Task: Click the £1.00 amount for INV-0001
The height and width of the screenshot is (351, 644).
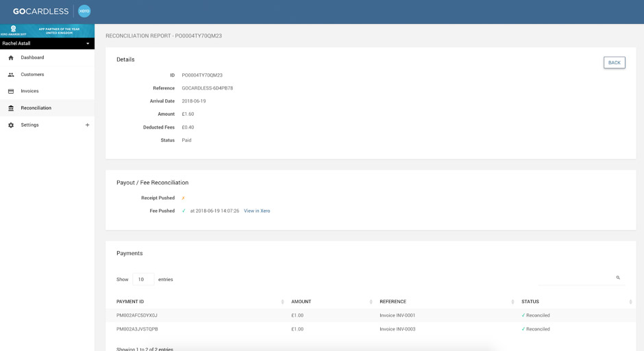Action: (x=297, y=315)
